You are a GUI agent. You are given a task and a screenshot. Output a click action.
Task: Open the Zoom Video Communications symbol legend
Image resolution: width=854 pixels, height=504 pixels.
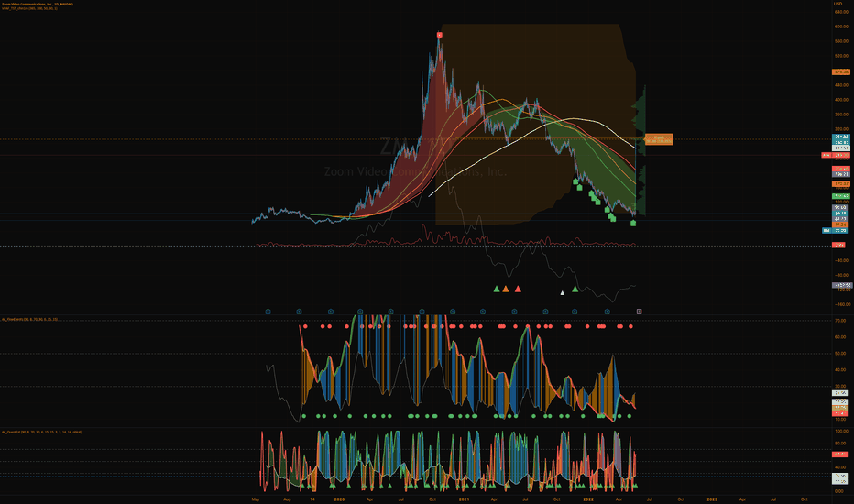[x=37, y=5]
